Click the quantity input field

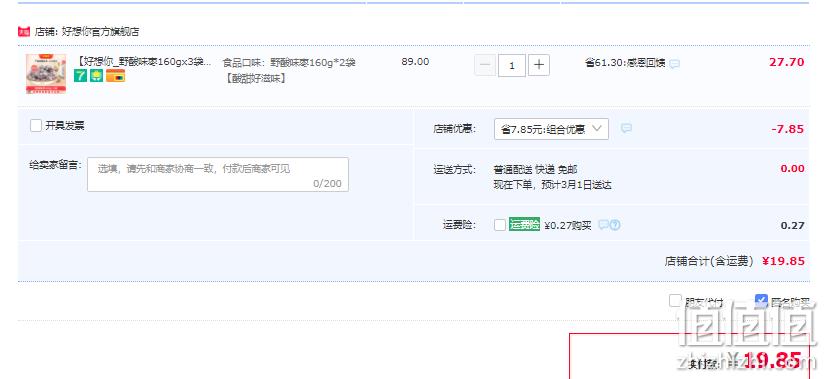512,65
